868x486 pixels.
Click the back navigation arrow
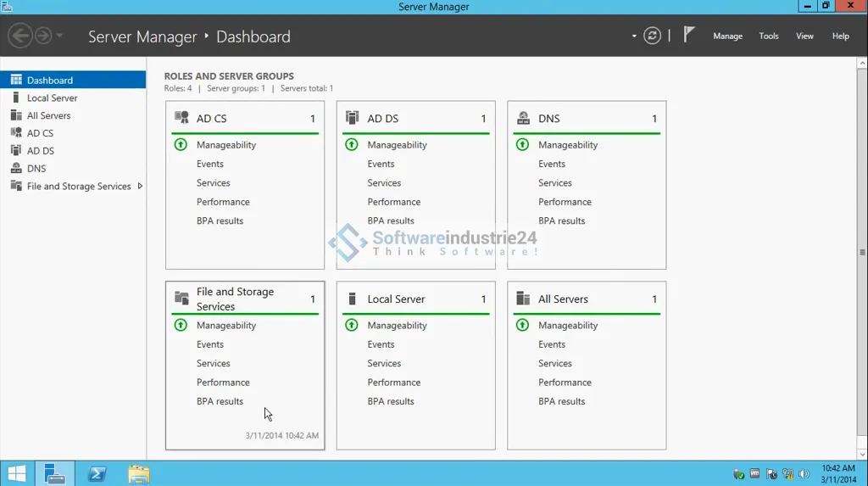(19, 36)
